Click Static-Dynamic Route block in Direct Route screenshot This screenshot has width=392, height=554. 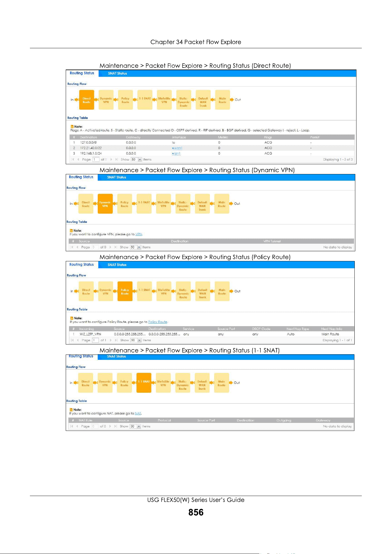click(184, 100)
